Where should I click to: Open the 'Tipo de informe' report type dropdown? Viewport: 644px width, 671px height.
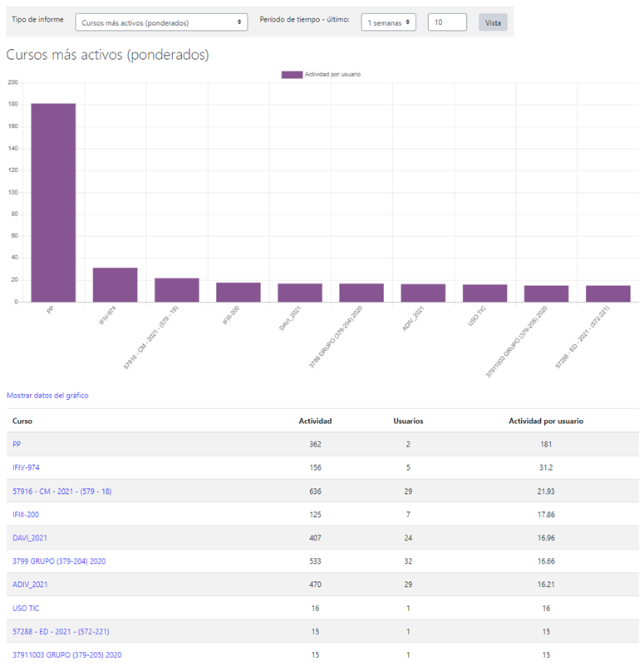tap(160, 22)
